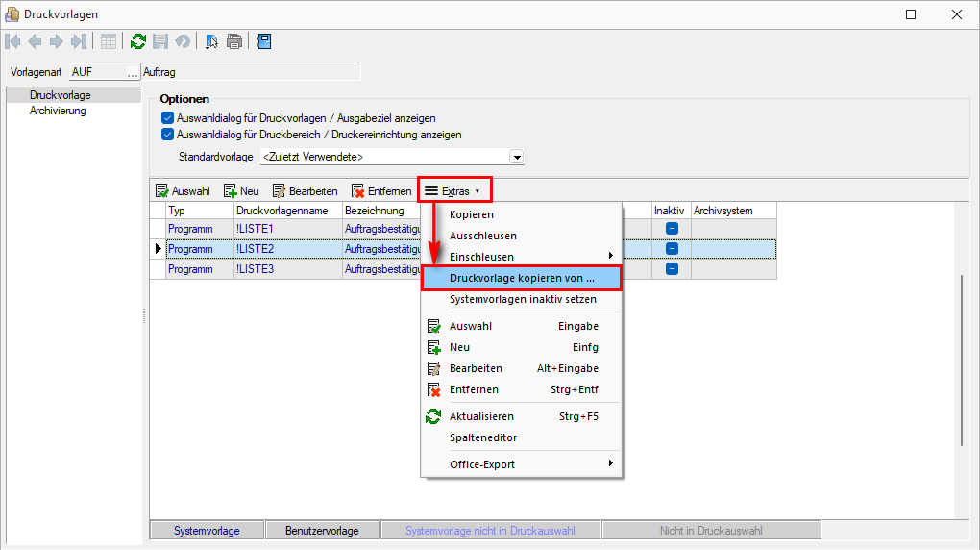The width and height of the screenshot is (980, 550).
Task: Choose Ausschleusen from the Extras menu
Action: [522, 236]
